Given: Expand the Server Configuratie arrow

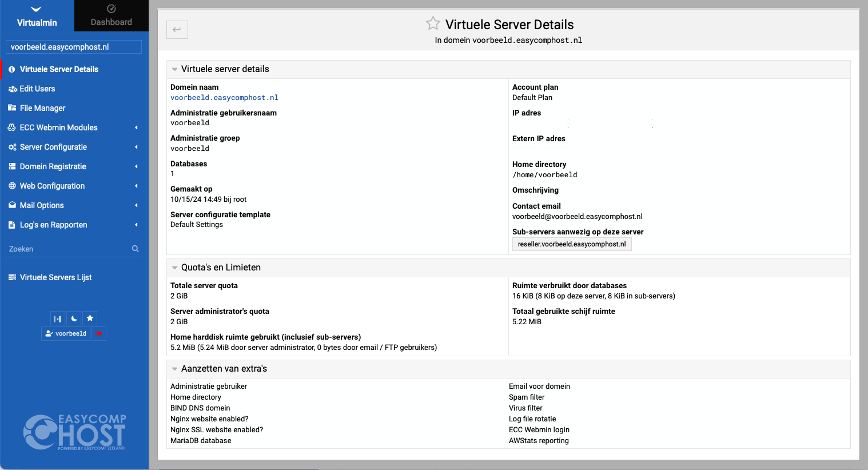Looking at the screenshot, I should coord(136,147).
